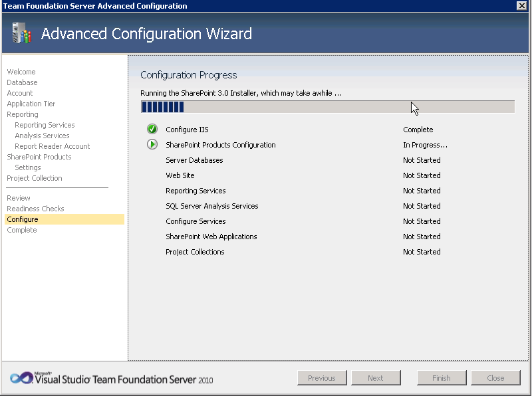532x396 pixels.
Task: Click the Reporting Services row in the progress list
Action: (196, 191)
